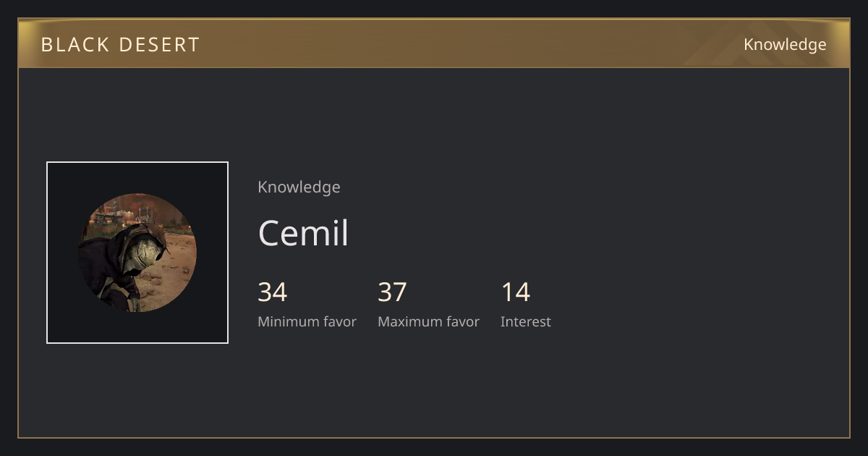
Task: Click the Interest label
Action: (526, 322)
